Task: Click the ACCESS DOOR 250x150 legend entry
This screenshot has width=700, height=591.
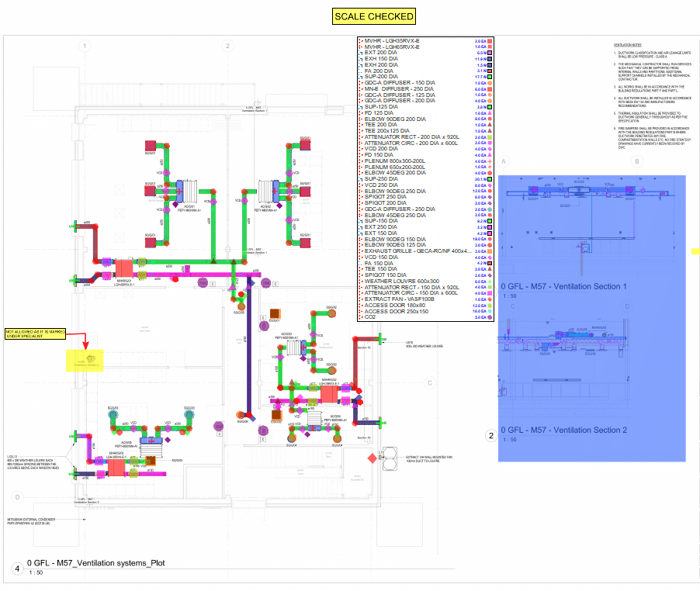Action: [x=397, y=311]
